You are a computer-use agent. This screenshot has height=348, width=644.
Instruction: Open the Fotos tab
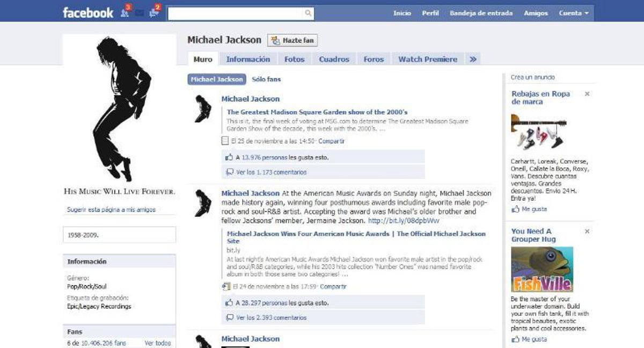pyautogui.click(x=294, y=60)
